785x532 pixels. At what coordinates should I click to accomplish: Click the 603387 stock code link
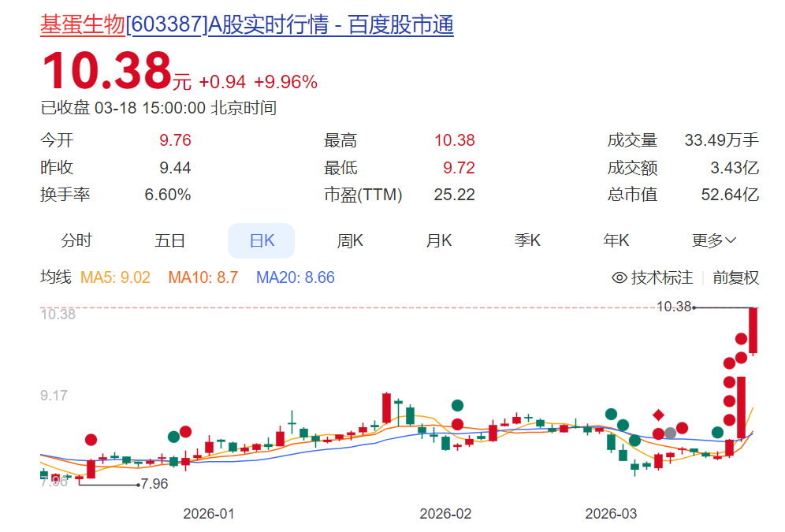point(163,25)
